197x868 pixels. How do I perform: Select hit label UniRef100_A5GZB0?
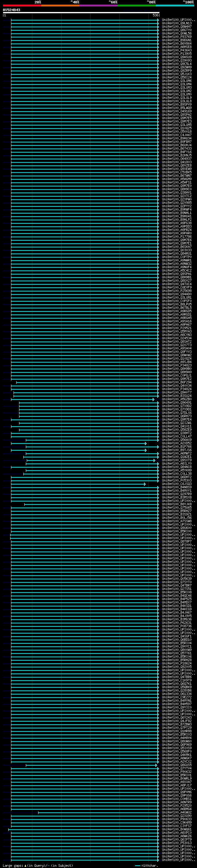pyautogui.click(x=176, y=399)
